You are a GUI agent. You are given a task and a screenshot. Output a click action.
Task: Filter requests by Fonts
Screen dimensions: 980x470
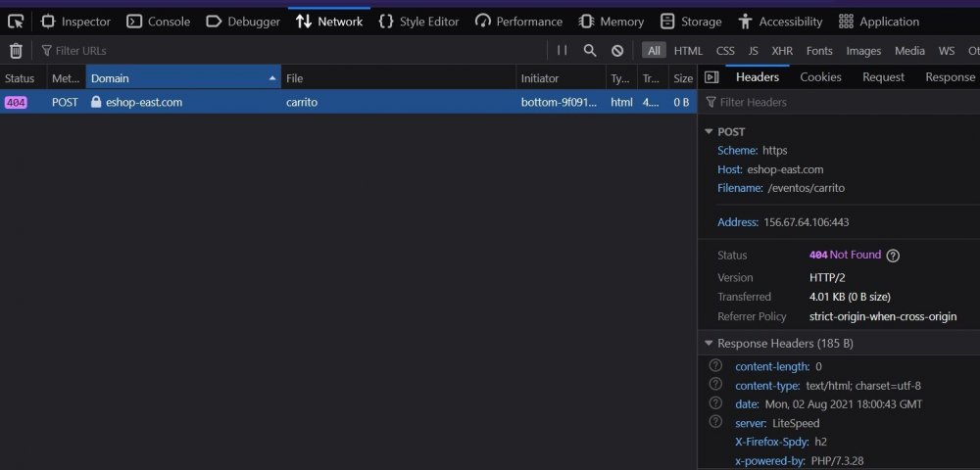point(818,51)
